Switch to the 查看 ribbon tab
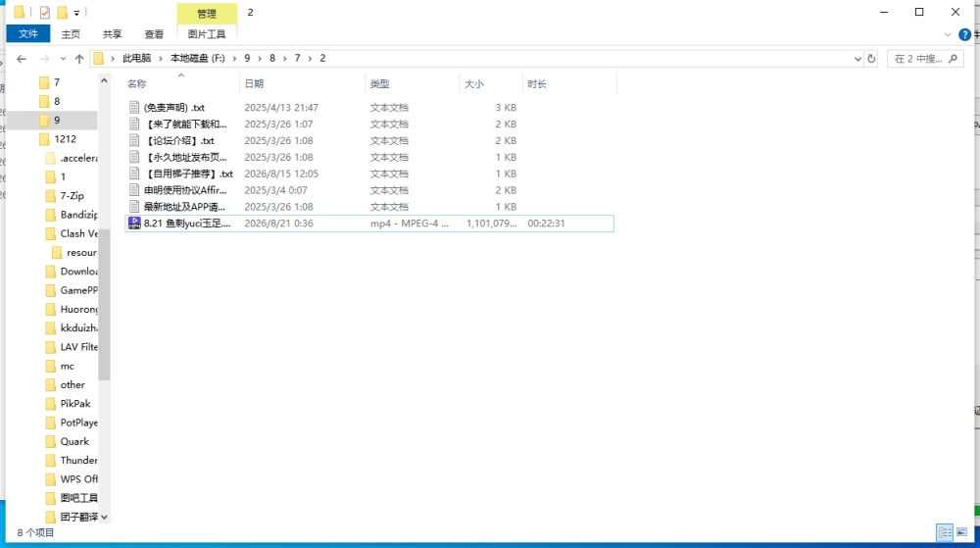Image resolution: width=980 pixels, height=548 pixels. [x=154, y=33]
